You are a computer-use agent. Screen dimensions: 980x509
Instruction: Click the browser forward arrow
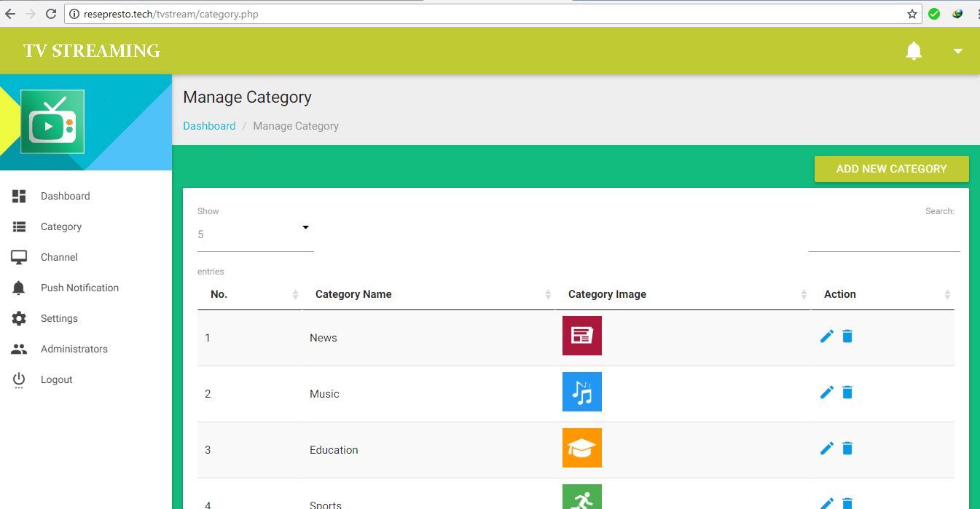click(x=31, y=14)
